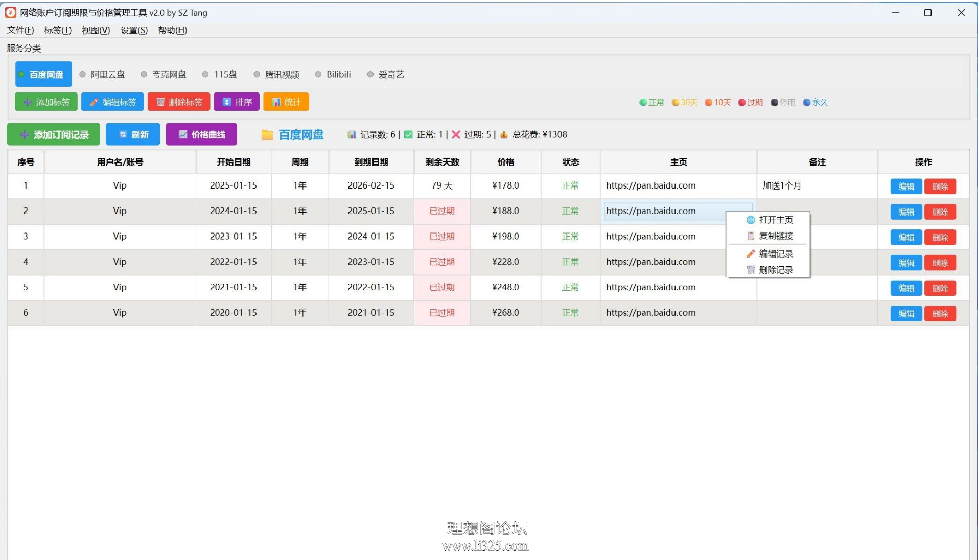
Task: Click 添加订阅记录 button
Action: pyautogui.click(x=54, y=134)
